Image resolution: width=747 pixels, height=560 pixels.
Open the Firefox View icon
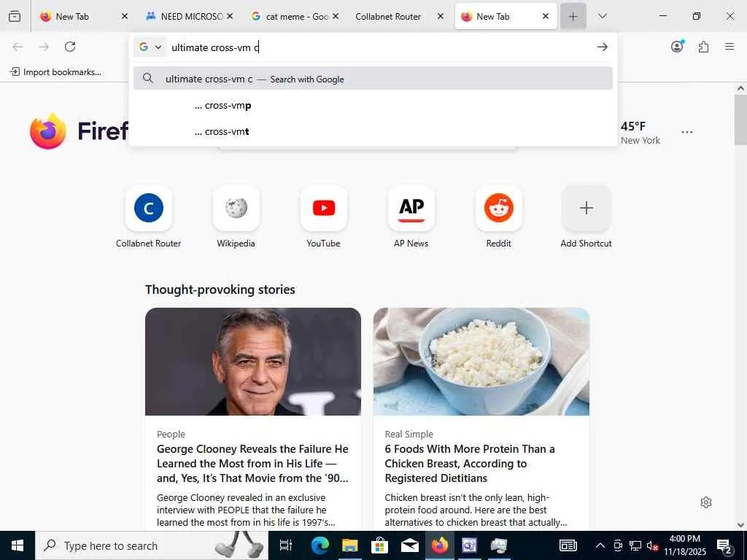point(15,16)
